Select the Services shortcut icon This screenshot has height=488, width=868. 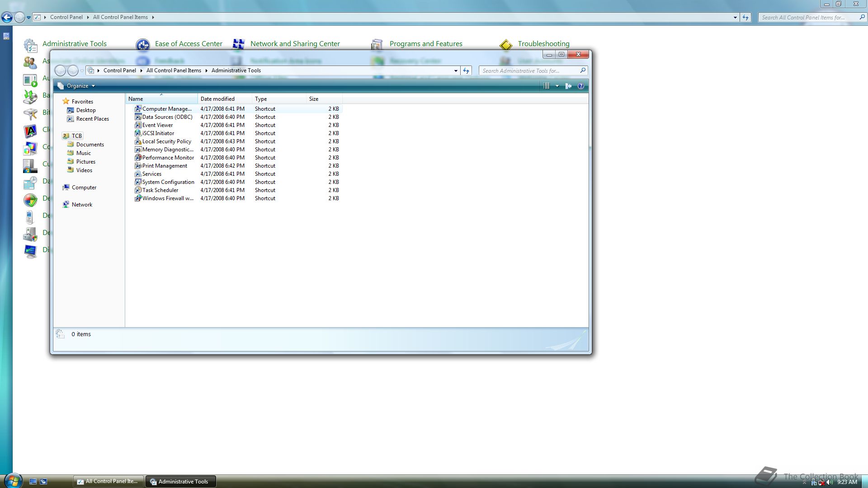click(x=138, y=174)
